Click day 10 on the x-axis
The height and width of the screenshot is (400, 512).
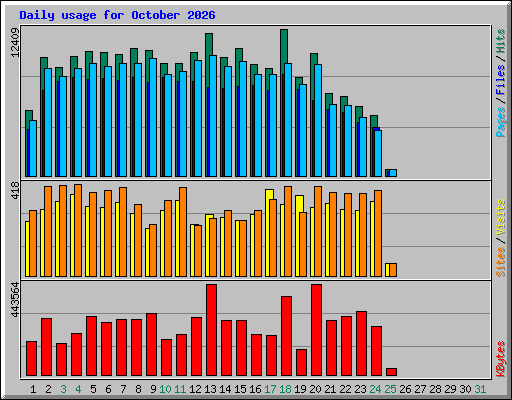coord(165,389)
